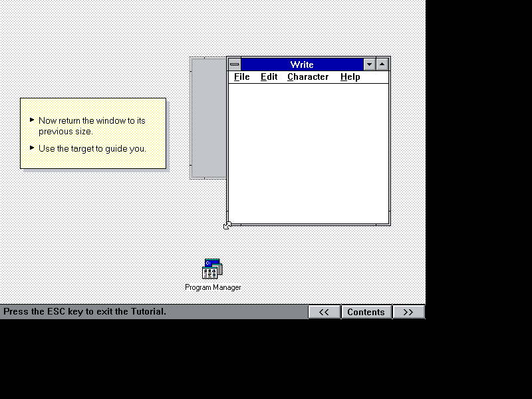Click the Program Manager label text
Image resolution: width=532 pixels, height=399 pixels.
coord(213,287)
